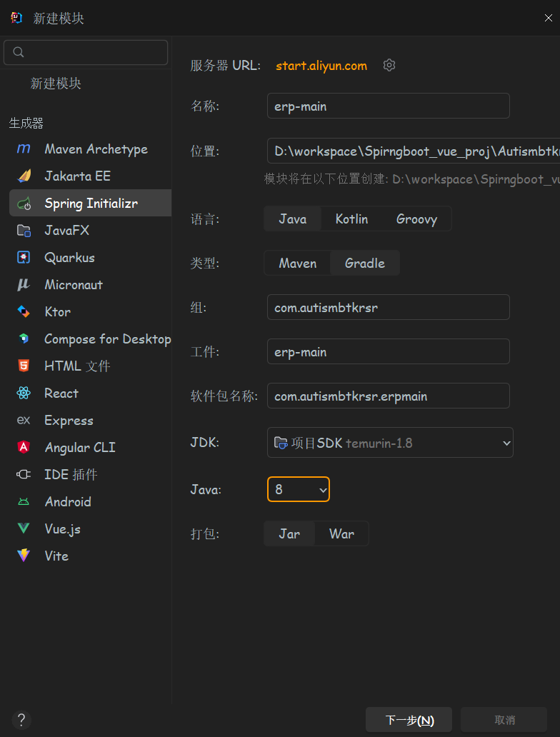Click the IntelliJ IDEA logo in title bar
560x737 pixels.
coord(16,18)
